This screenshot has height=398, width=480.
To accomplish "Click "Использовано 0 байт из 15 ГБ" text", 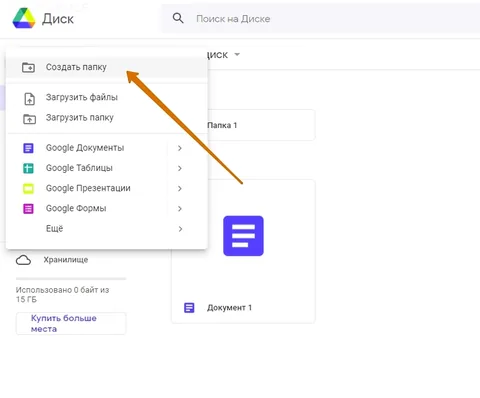I will (x=62, y=295).
